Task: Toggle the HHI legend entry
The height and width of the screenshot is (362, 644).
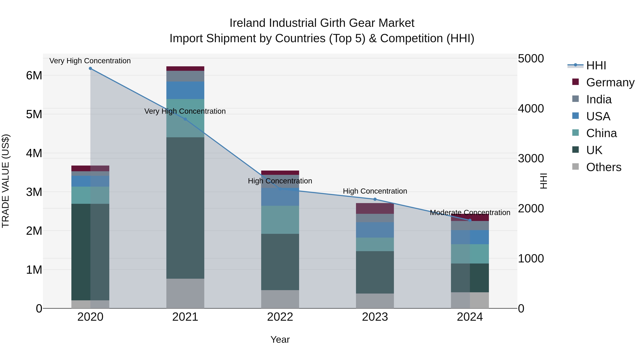Action: pos(587,65)
